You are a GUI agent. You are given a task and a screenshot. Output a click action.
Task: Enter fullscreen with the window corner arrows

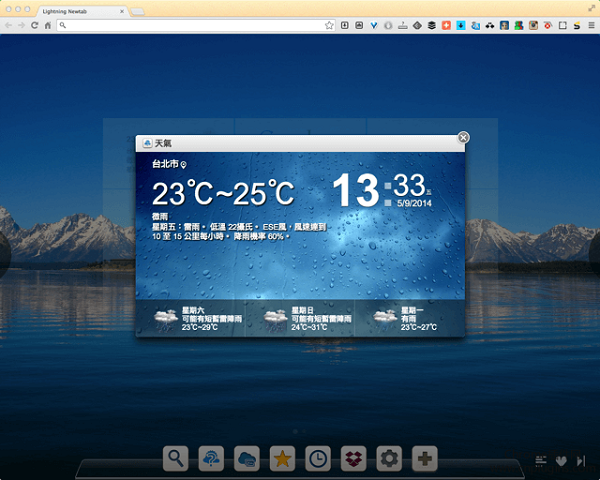(x=592, y=8)
